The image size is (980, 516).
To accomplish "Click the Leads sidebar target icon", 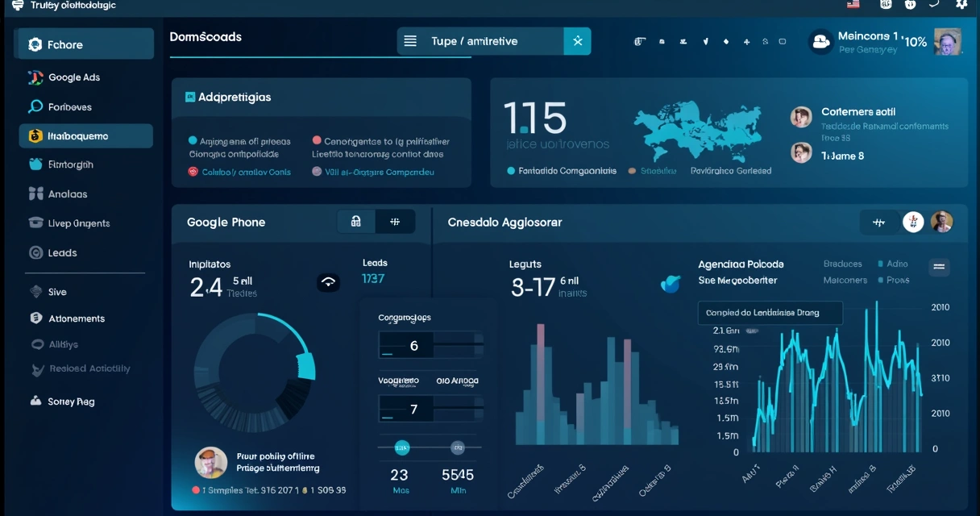I will click(35, 252).
